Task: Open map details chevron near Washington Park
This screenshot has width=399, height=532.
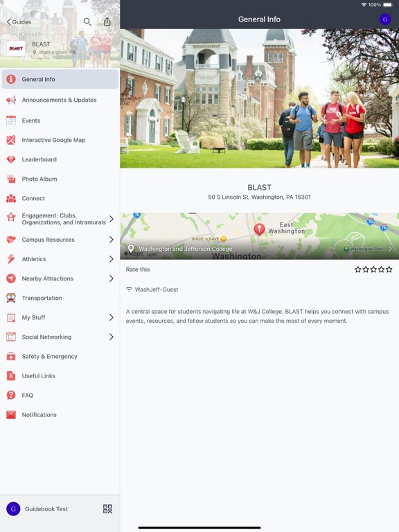Action: (390, 249)
